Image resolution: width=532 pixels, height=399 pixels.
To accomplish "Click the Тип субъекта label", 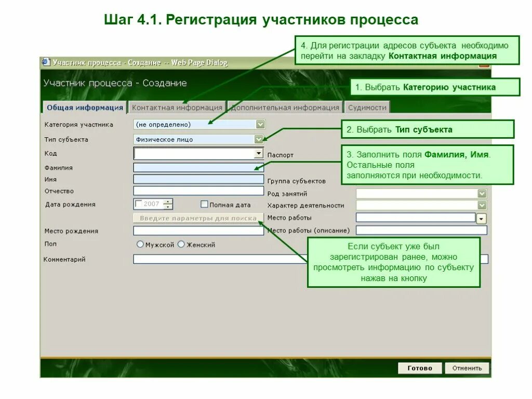I will 66,139.
